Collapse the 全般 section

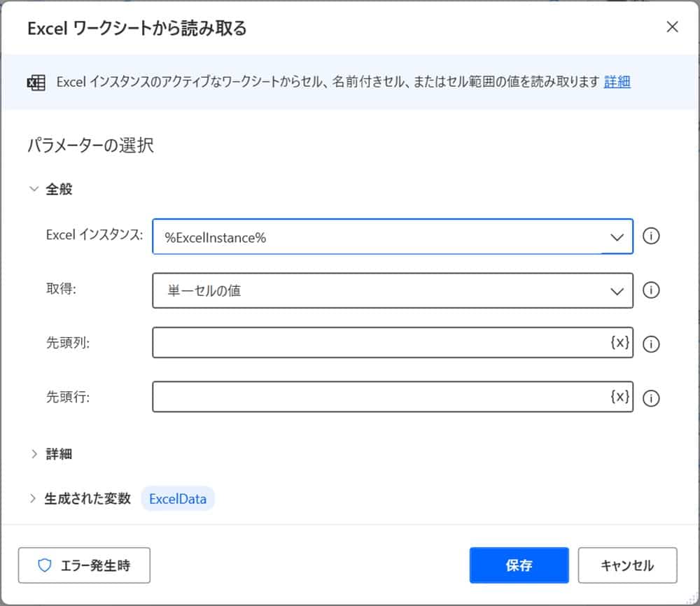point(34,189)
